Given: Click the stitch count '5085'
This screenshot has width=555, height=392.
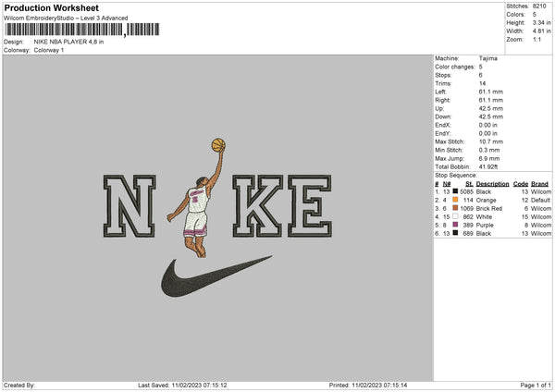Looking at the screenshot, I should (466, 191).
